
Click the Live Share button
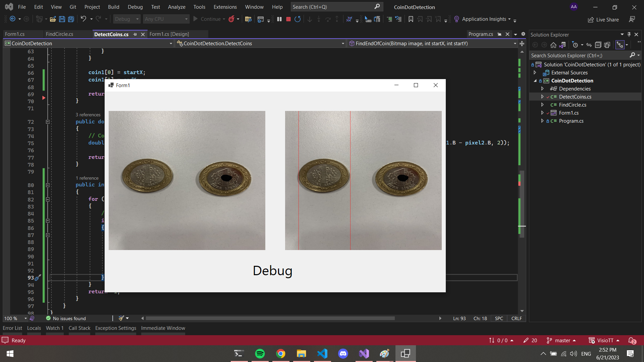603,19
